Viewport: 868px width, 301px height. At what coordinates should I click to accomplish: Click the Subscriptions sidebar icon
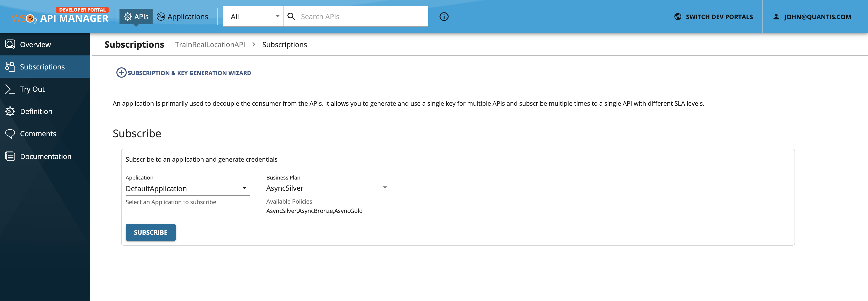tap(11, 67)
